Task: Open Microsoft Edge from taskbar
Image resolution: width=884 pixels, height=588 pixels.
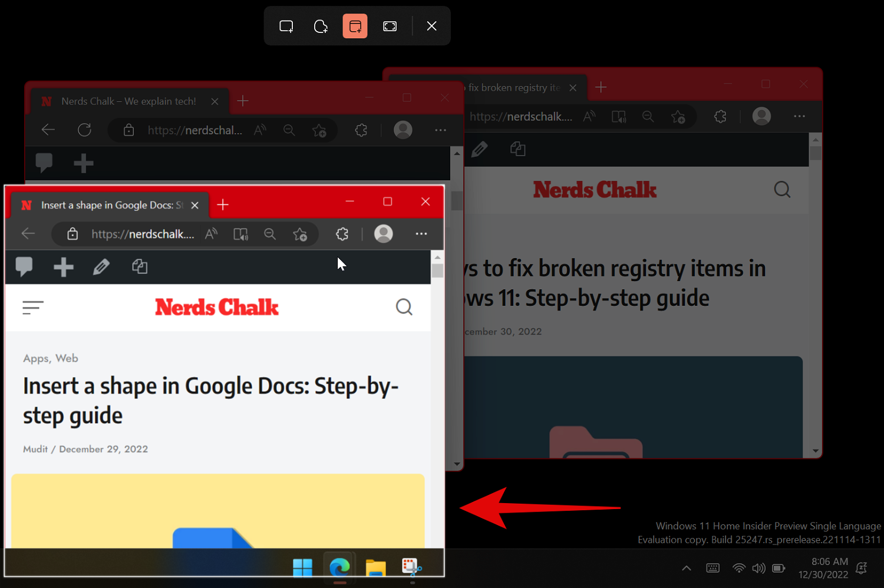Action: 339,567
